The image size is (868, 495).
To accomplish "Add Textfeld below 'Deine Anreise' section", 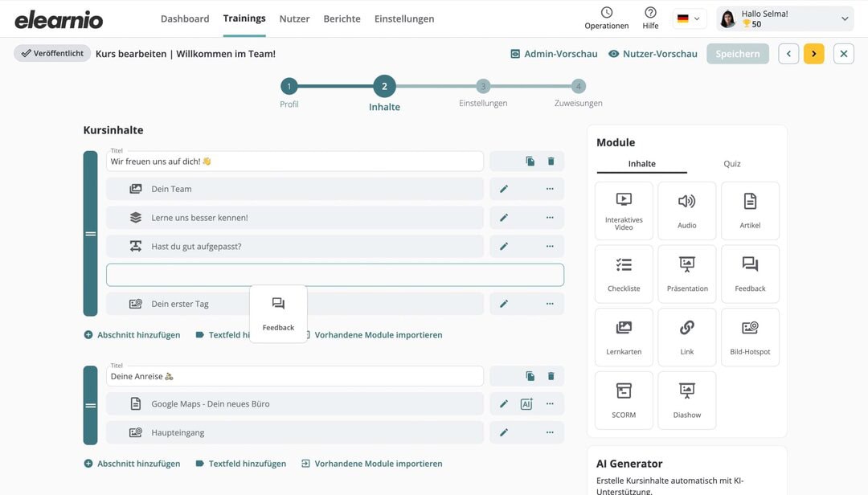I will 241,464.
